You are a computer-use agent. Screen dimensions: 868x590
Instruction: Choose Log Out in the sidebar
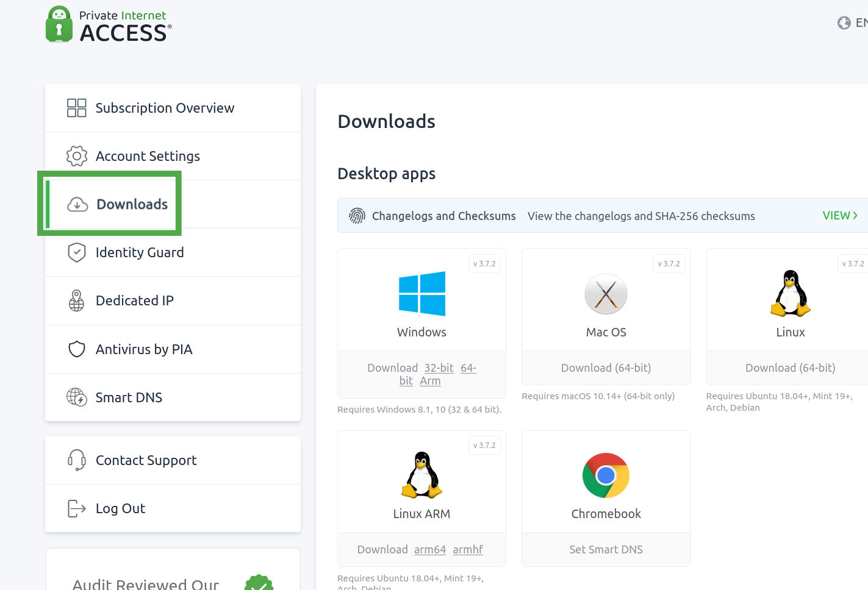click(173, 508)
